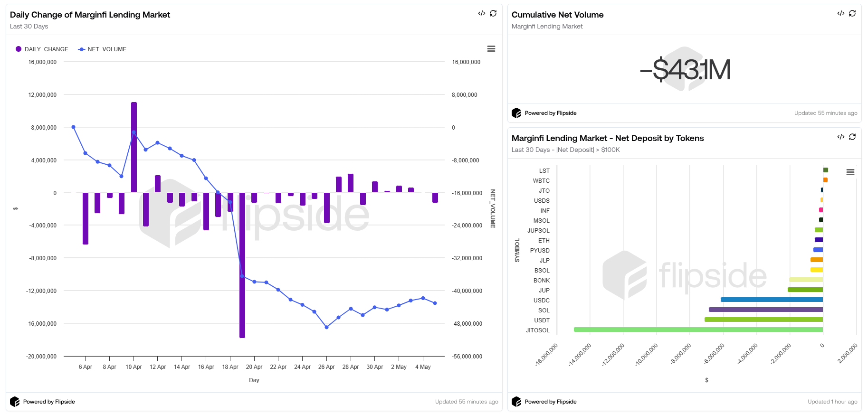This screenshot has width=868, height=414.
Task: Click Powered by Flipside link under Daily Change
Action: 49,402
